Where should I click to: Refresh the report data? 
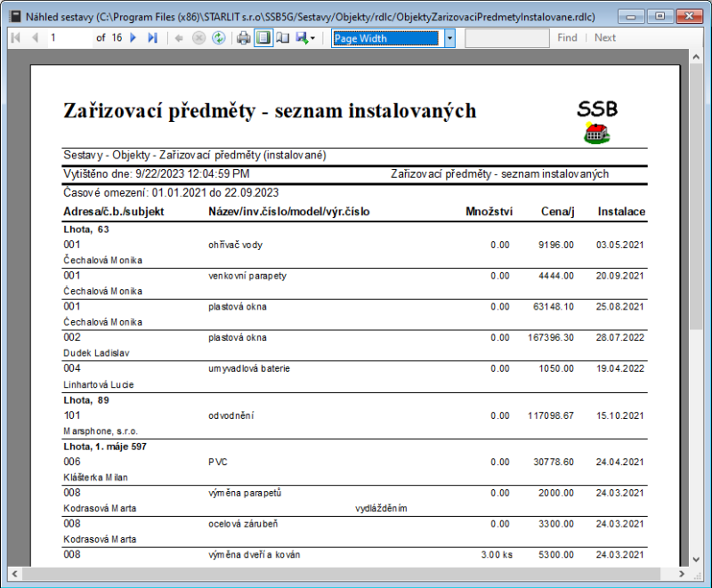217,37
